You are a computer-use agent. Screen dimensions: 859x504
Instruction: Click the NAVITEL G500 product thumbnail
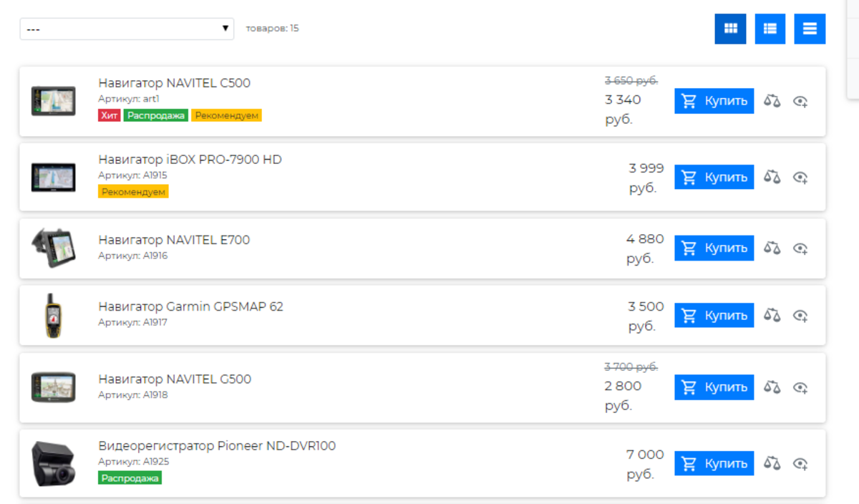(x=53, y=387)
